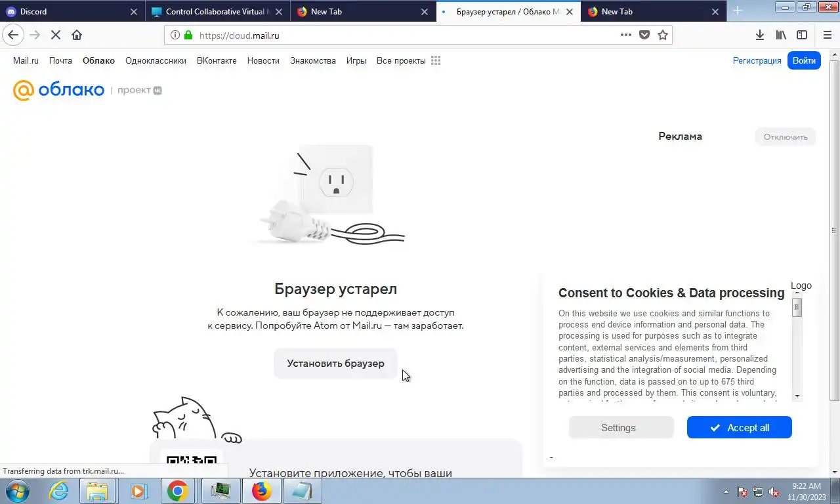Viewport: 840px width, 504px height.
Task: Open the Игры link
Action: tap(356, 60)
